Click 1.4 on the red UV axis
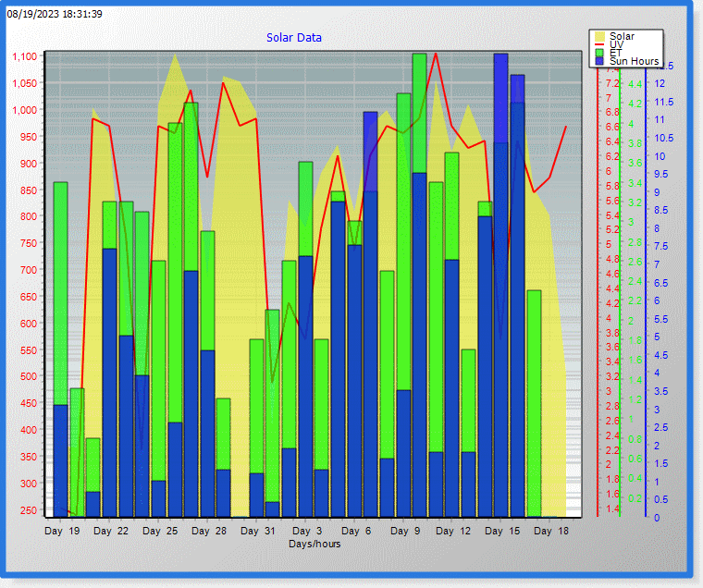 (612, 508)
